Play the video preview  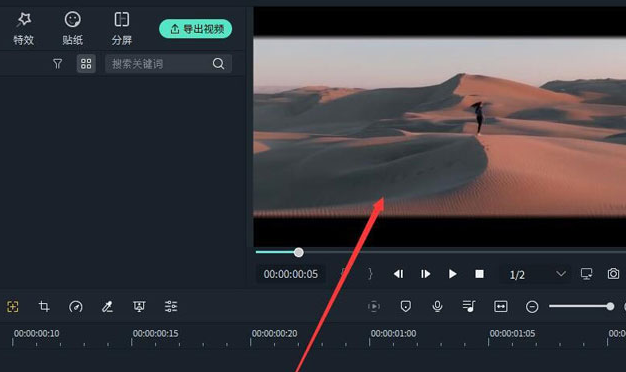point(452,274)
